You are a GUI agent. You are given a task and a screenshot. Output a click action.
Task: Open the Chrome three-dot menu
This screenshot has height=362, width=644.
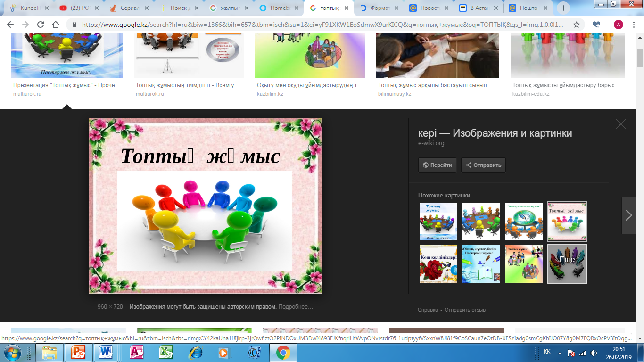click(x=634, y=25)
